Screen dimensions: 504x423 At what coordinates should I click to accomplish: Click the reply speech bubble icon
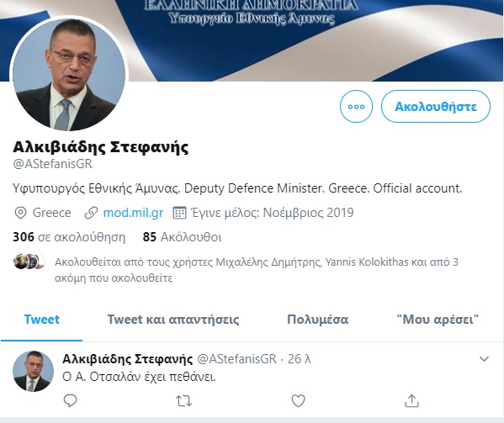70,400
